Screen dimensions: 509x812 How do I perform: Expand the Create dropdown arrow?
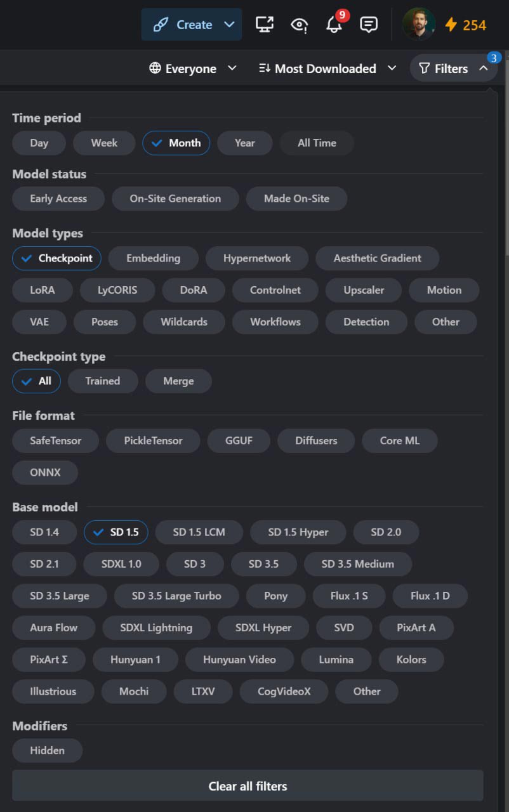pyautogui.click(x=229, y=25)
